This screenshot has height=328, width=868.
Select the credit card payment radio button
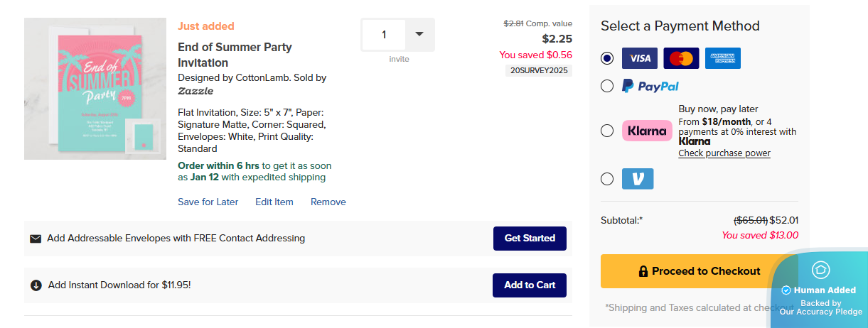coord(607,58)
